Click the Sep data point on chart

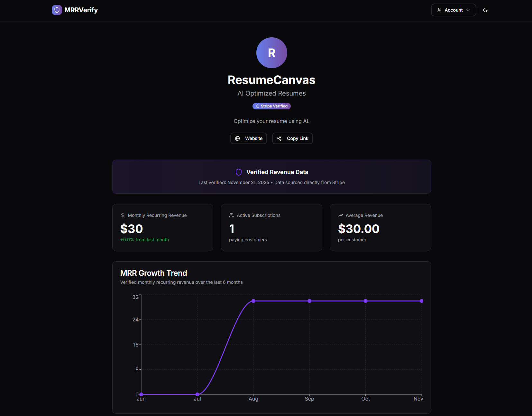pos(309,301)
